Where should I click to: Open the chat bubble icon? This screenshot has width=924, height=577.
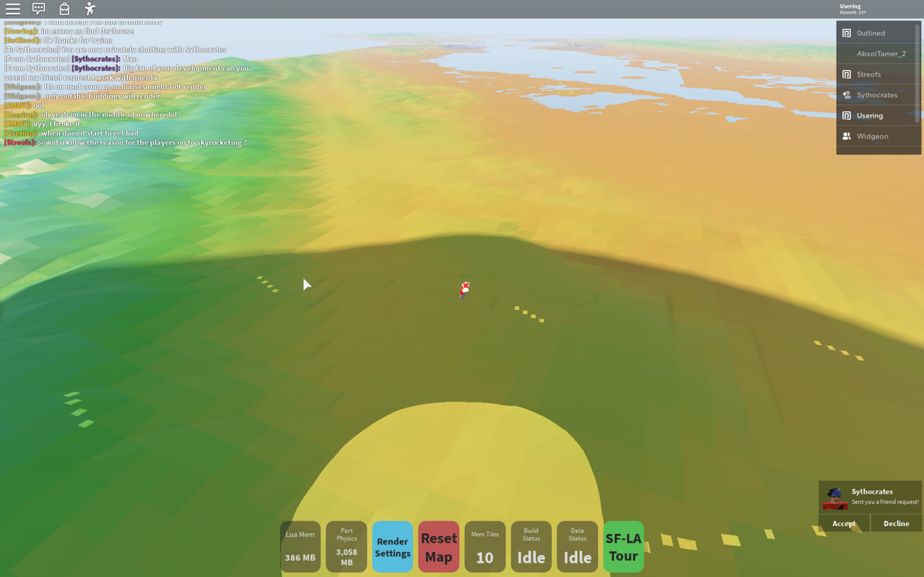(38, 9)
